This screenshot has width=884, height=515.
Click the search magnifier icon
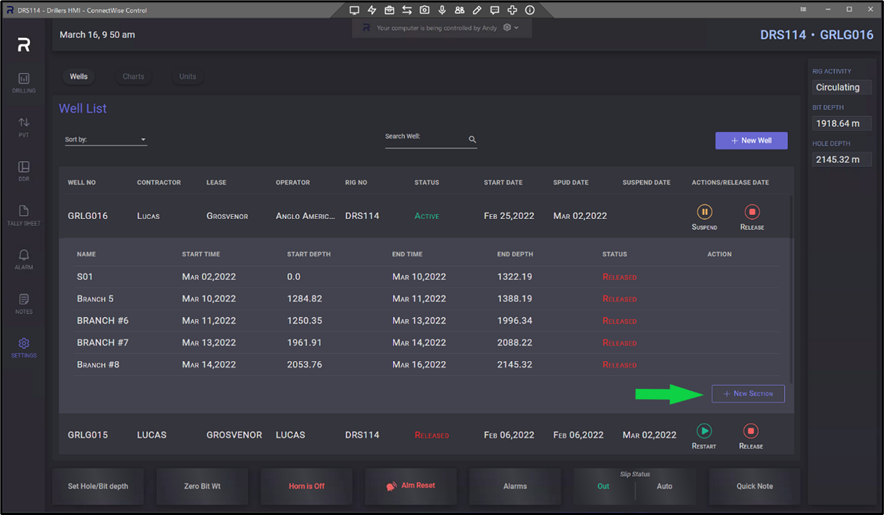coord(472,140)
